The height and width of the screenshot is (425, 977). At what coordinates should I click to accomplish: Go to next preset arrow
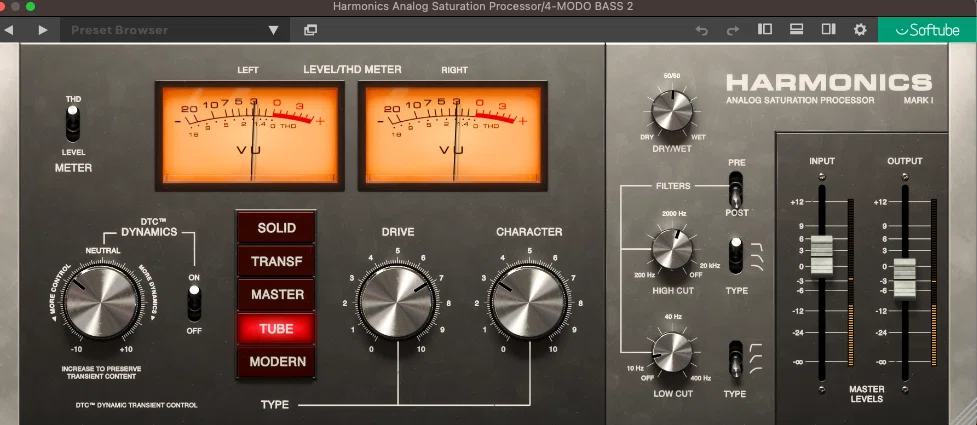coord(42,30)
